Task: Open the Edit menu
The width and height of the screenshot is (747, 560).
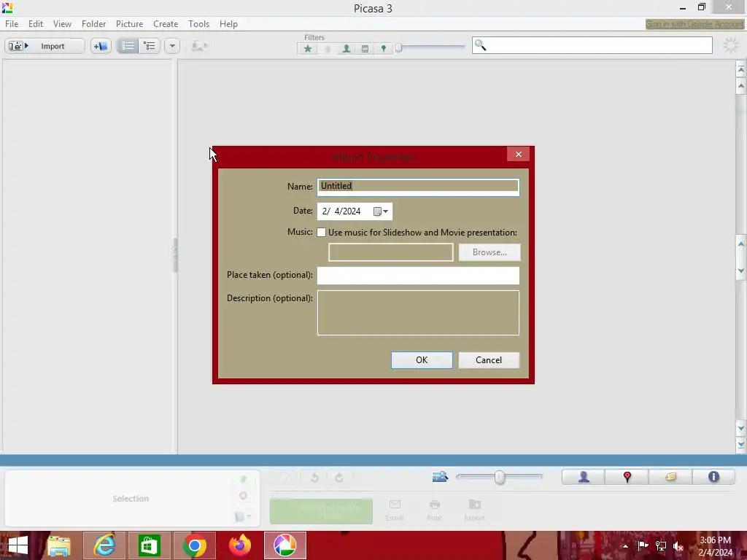Action: pyautogui.click(x=35, y=24)
